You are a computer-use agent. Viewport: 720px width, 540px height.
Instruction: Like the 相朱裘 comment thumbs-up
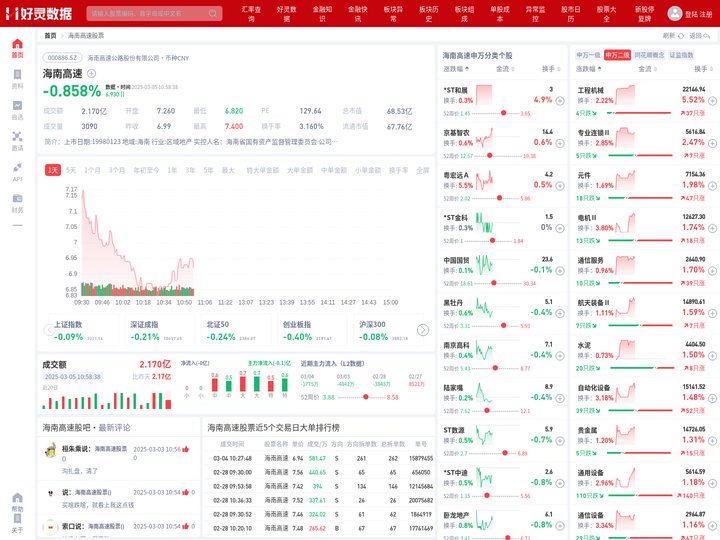click(x=186, y=449)
